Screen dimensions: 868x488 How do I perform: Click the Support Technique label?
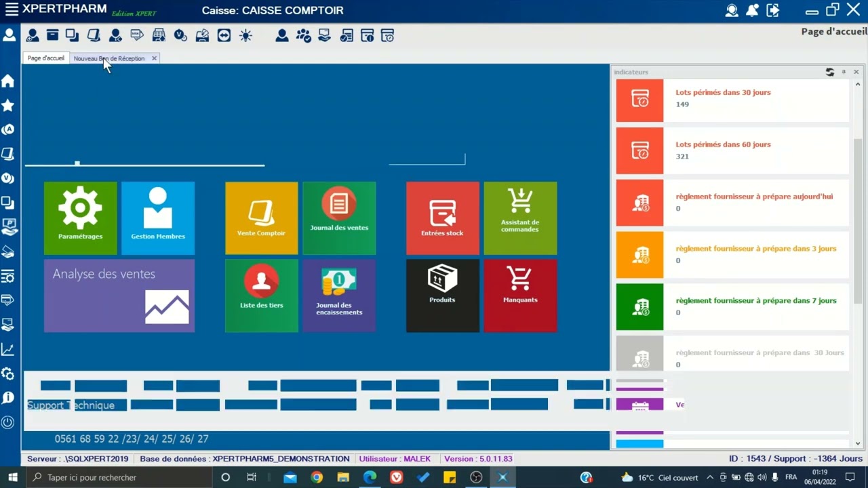(x=71, y=405)
